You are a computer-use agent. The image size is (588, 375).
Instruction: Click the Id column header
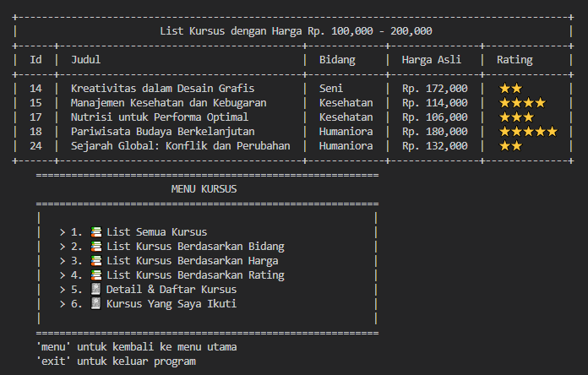pyautogui.click(x=35, y=60)
